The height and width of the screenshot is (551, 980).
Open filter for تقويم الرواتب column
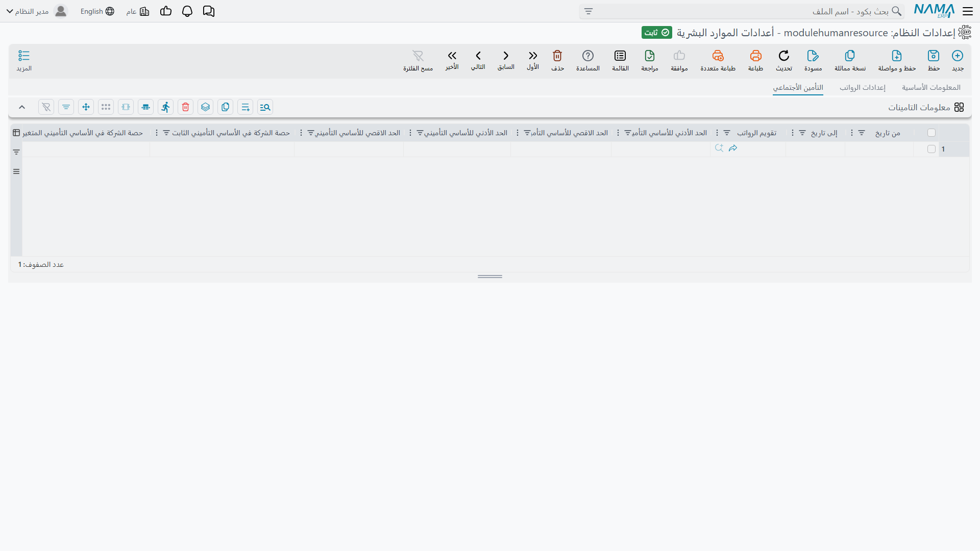pos(727,133)
